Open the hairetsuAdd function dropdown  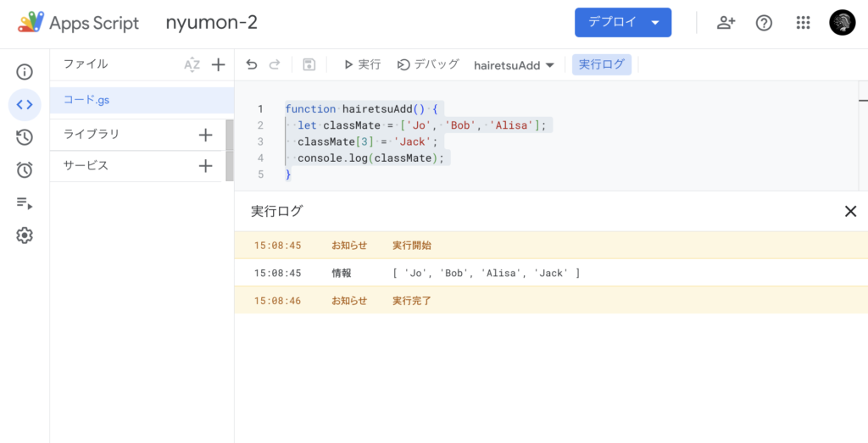514,65
